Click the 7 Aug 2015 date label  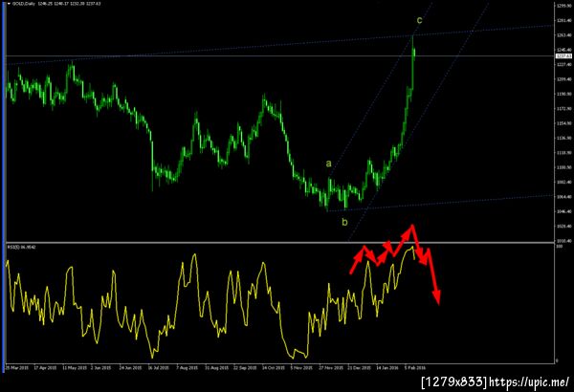point(188,367)
